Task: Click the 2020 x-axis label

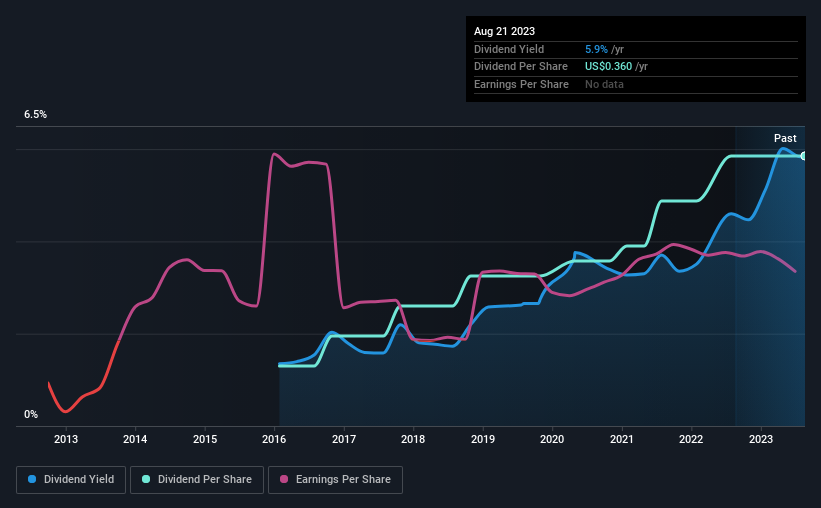Action: coord(552,439)
